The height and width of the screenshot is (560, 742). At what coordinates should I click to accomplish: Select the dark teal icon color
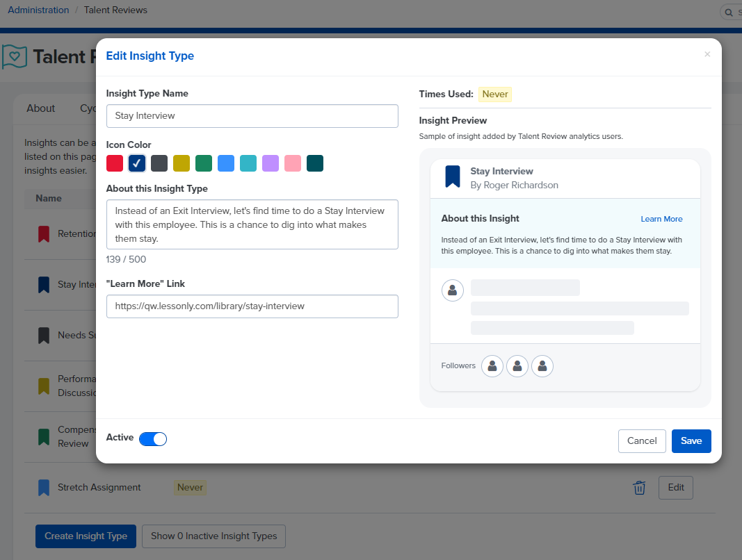pyautogui.click(x=315, y=163)
